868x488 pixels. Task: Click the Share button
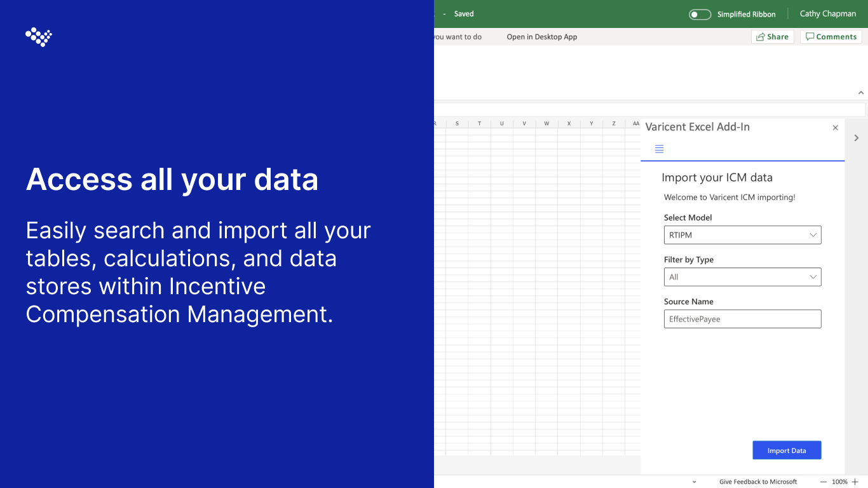point(772,37)
